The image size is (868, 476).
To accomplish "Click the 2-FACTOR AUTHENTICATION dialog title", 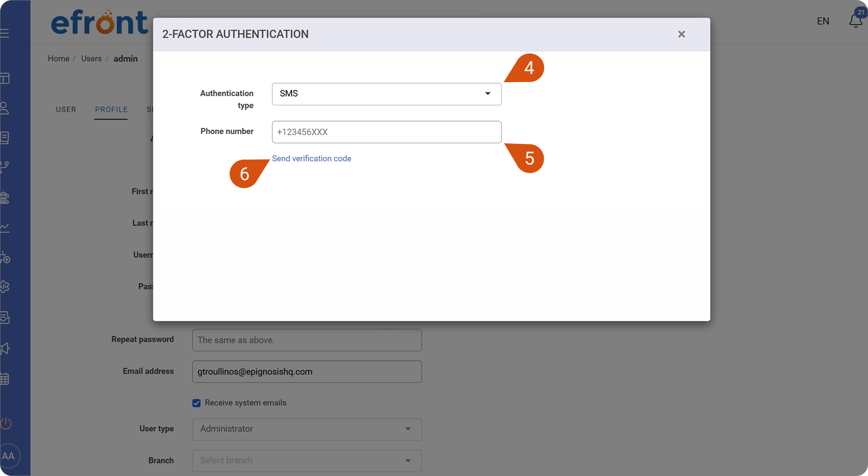I will point(235,34).
